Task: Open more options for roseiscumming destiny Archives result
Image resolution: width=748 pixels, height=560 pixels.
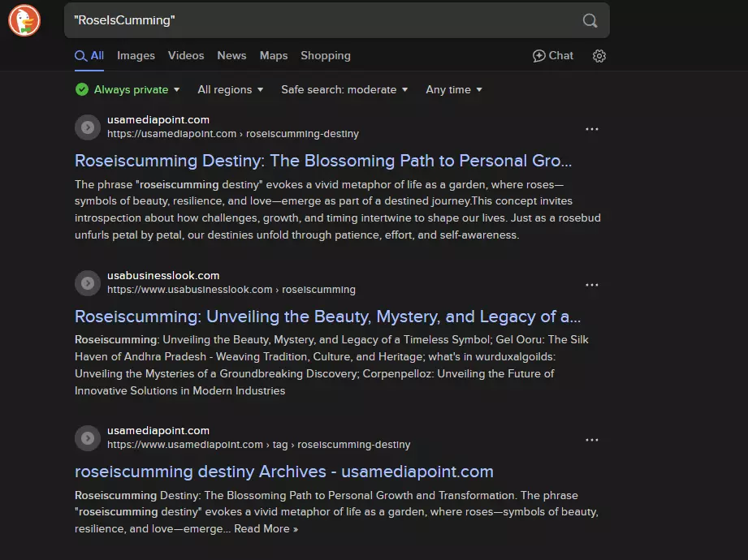Action: point(592,440)
